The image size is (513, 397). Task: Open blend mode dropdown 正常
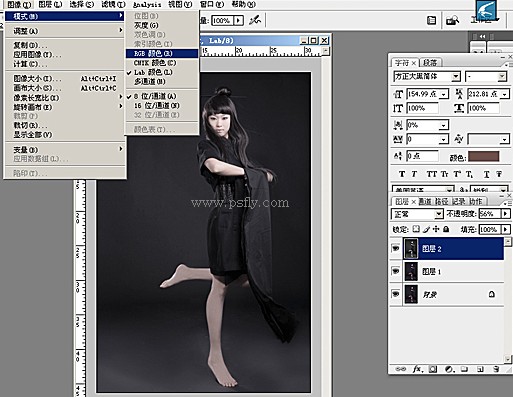pyautogui.click(x=439, y=214)
